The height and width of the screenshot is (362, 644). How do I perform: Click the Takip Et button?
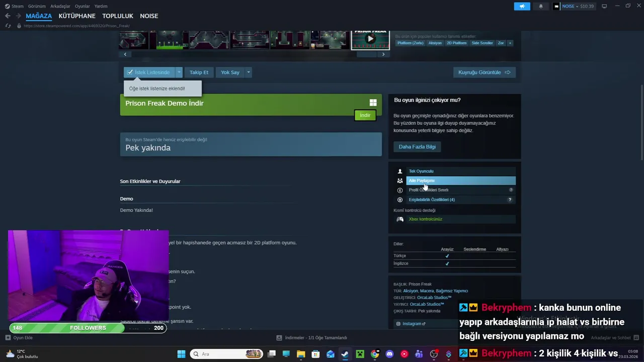click(199, 72)
